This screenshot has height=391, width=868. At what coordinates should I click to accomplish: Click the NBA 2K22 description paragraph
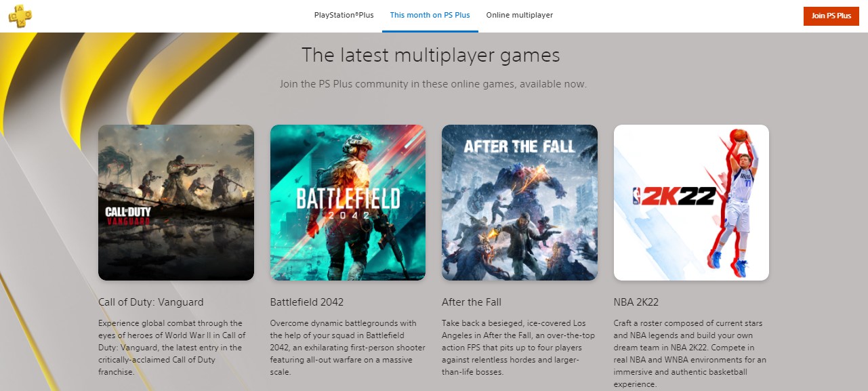click(x=690, y=354)
